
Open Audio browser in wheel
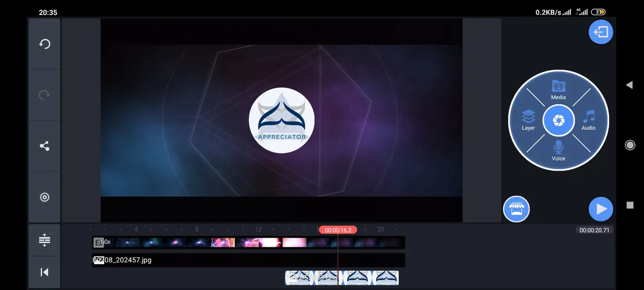pyautogui.click(x=589, y=120)
